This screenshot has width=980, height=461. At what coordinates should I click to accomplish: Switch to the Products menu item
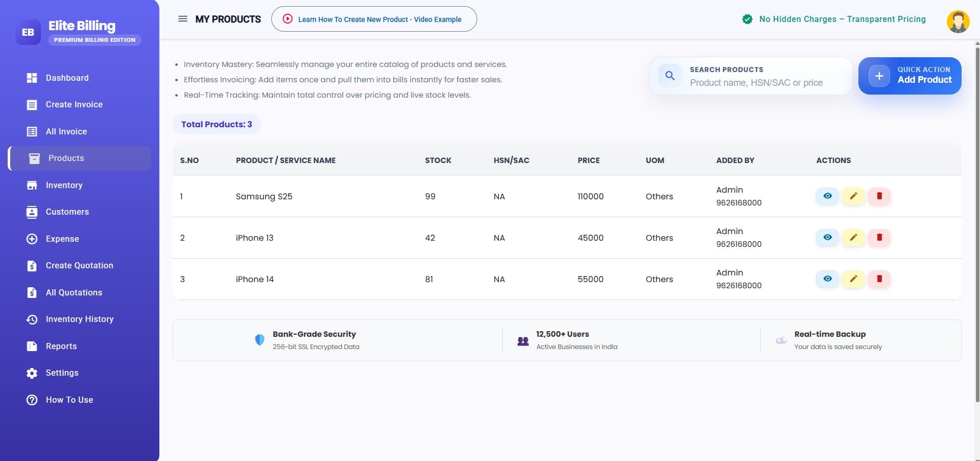click(x=66, y=158)
